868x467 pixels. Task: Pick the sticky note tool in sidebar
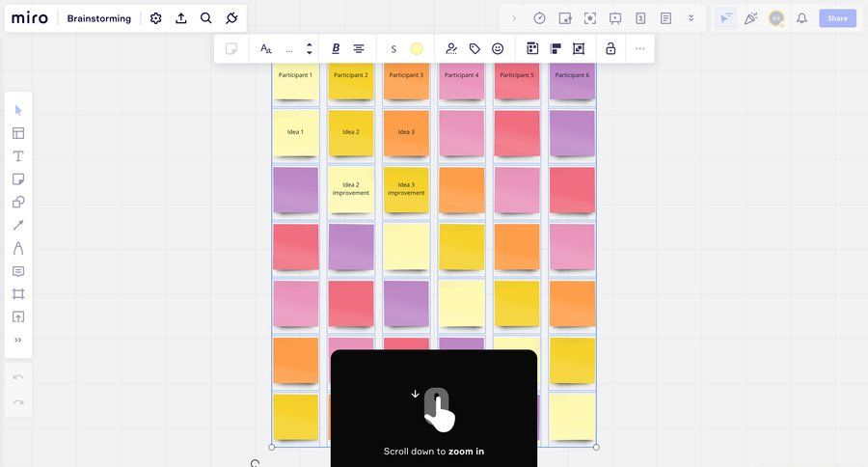[x=18, y=179]
